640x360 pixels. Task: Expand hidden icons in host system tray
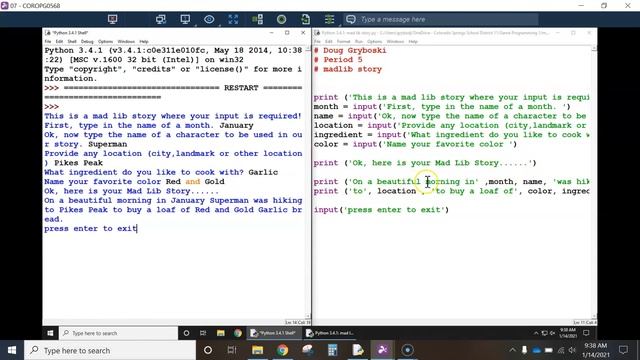click(x=512, y=350)
